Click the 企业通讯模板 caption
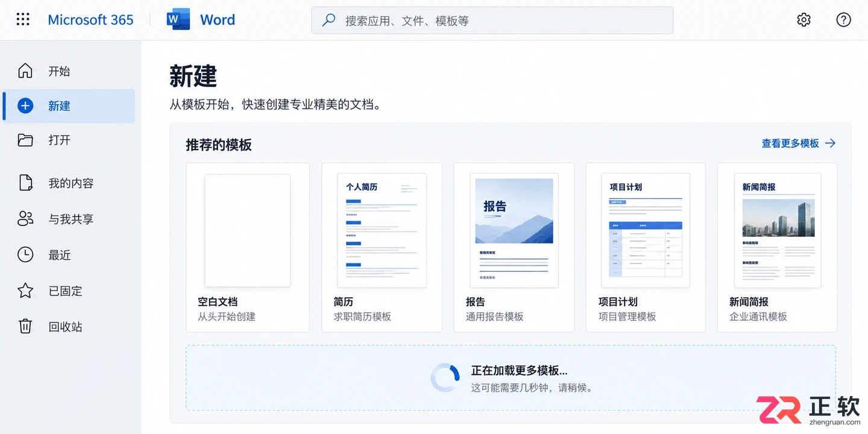 click(x=758, y=316)
